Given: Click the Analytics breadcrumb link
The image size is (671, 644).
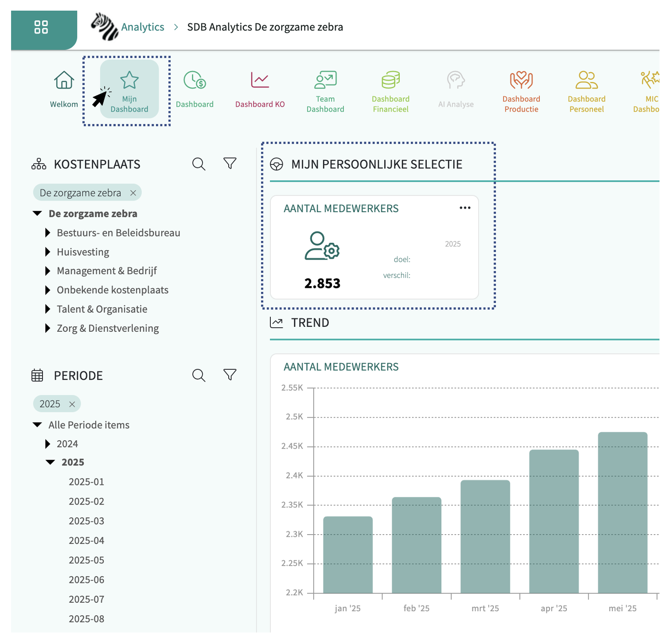Looking at the screenshot, I should [142, 27].
